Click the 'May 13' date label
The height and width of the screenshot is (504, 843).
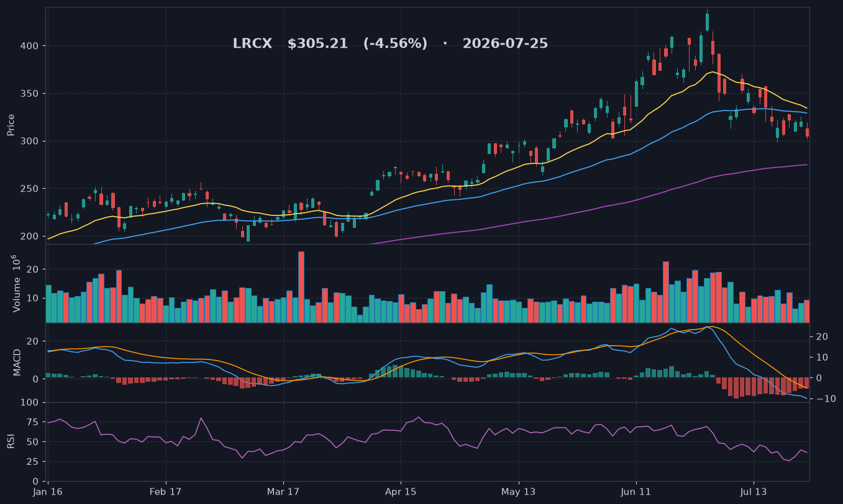[518, 491]
